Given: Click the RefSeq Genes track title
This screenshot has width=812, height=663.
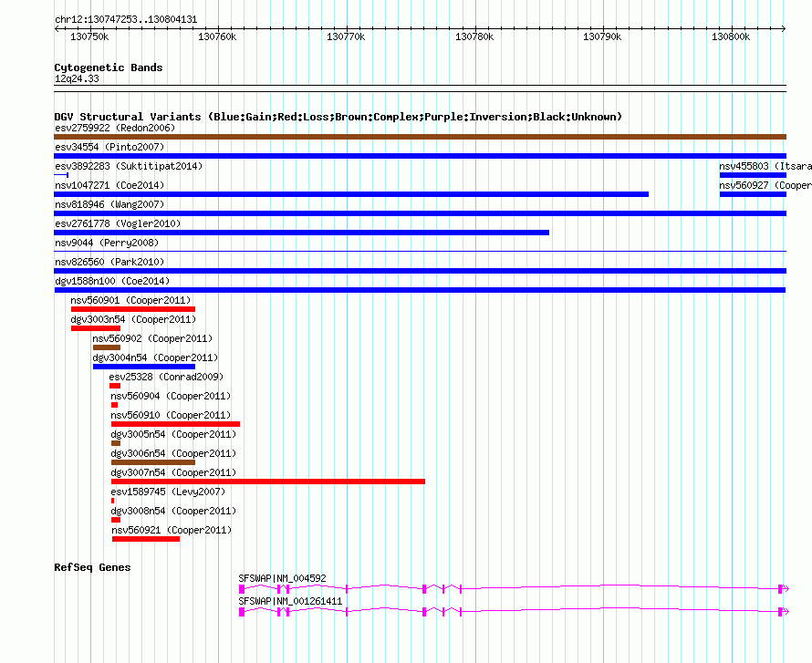Looking at the screenshot, I should 92,567.
